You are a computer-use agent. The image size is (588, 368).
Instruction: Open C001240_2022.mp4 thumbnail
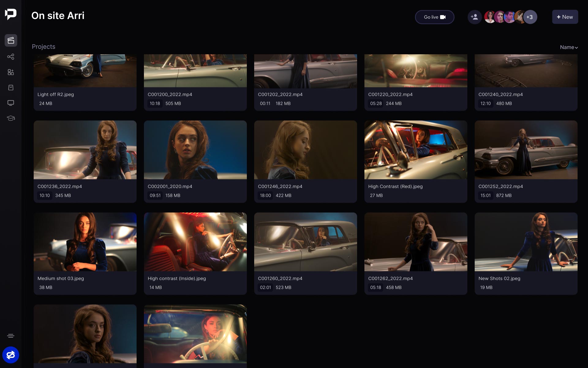[526, 71]
